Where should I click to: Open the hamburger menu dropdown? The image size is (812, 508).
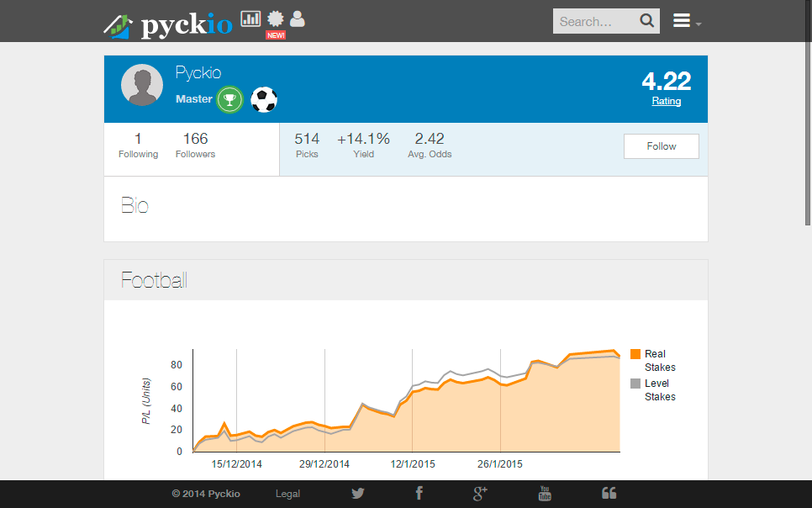687,21
